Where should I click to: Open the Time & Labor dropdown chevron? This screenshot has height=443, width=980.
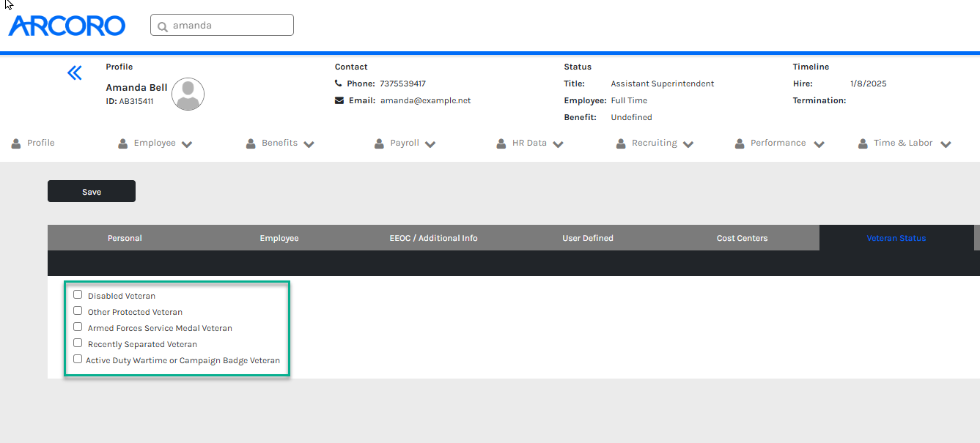[946, 144]
